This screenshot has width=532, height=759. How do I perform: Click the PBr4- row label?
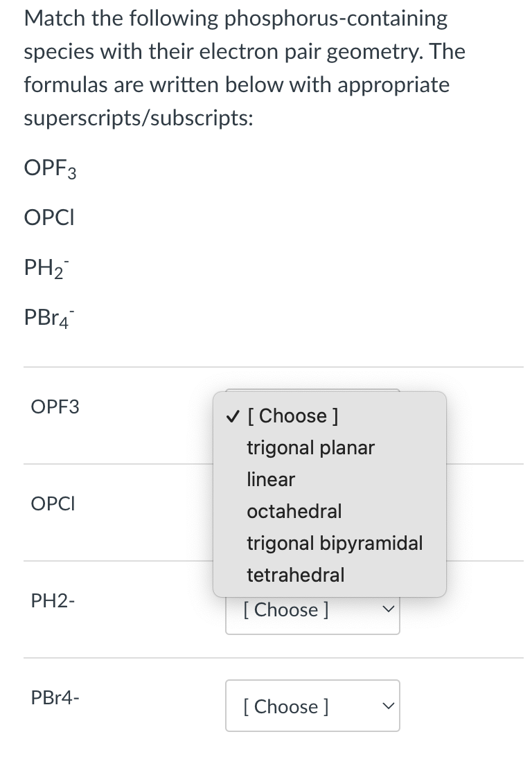[55, 697]
